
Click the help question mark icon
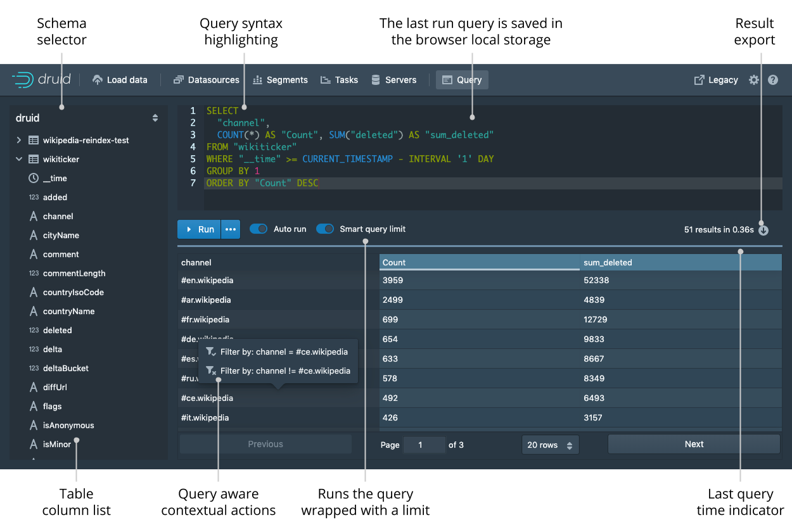pos(773,80)
